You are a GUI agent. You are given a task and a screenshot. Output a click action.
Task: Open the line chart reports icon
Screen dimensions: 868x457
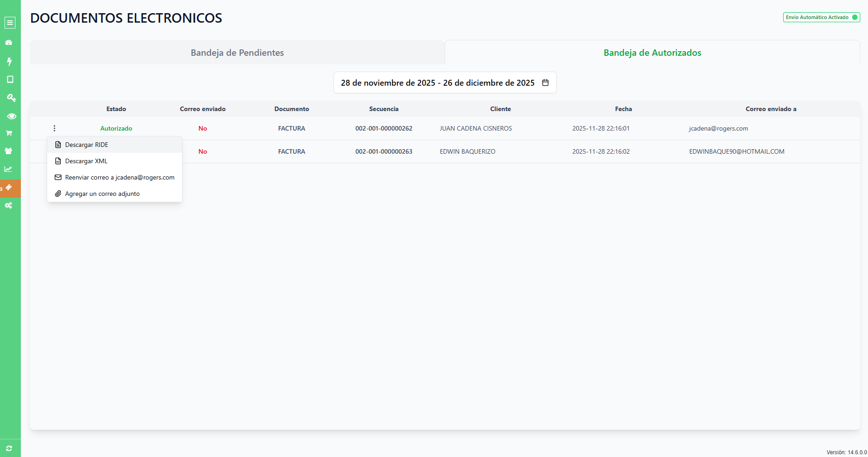click(8, 169)
